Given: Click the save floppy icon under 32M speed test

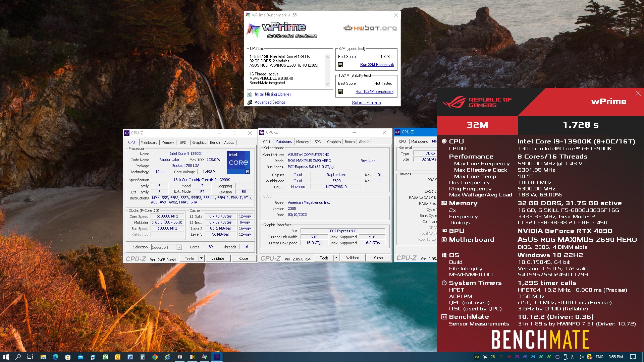Looking at the screenshot, I should click(x=340, y=65).
